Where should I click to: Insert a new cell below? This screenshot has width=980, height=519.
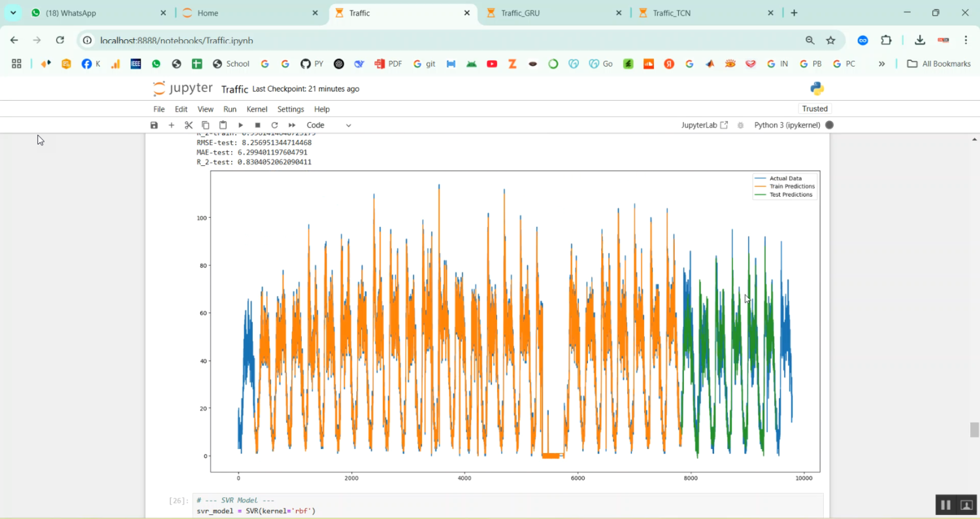(x=171, y=125)
